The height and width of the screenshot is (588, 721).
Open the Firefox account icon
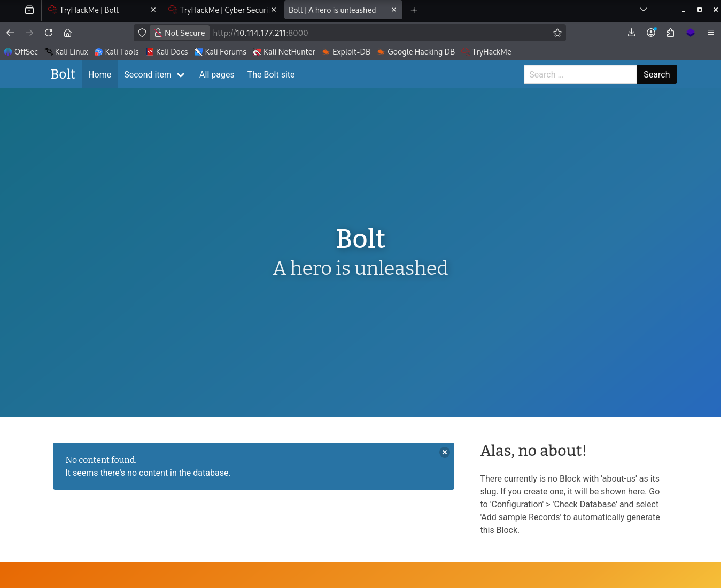point(651,33)
